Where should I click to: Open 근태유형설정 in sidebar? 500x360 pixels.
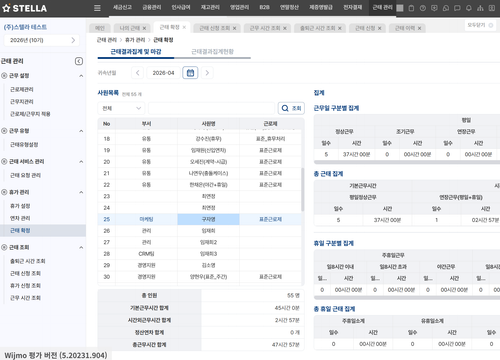click(24, 145)
